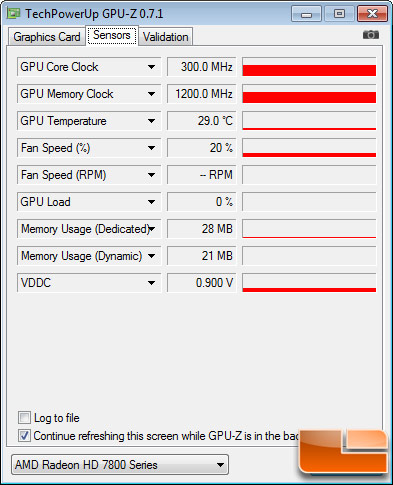
Task: Click the Legit Reviews logo watermark
Action: coord(344,451)
